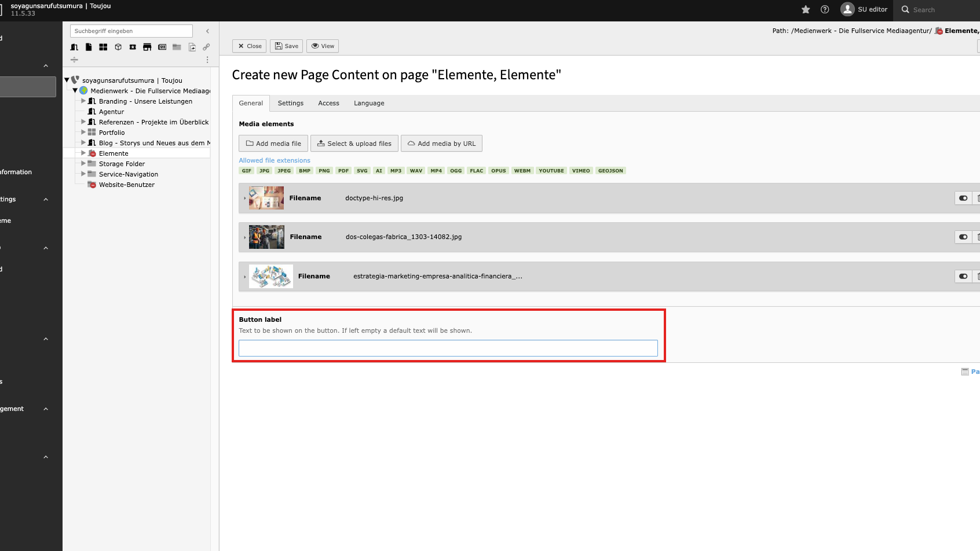980x551 pixels.
Task: Expand the Storage Folder tree node
Action: click(x=83, y=164)
